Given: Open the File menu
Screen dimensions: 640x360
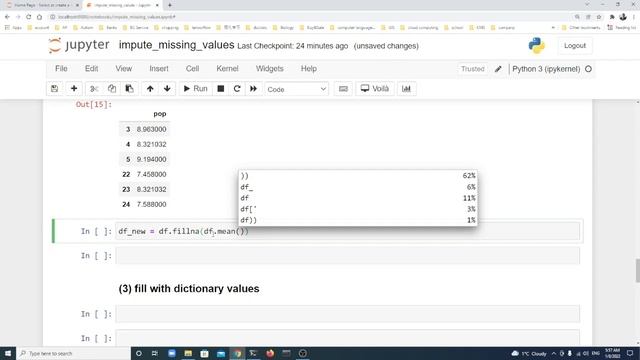Looking at the screenshot, I should point(61,69).
